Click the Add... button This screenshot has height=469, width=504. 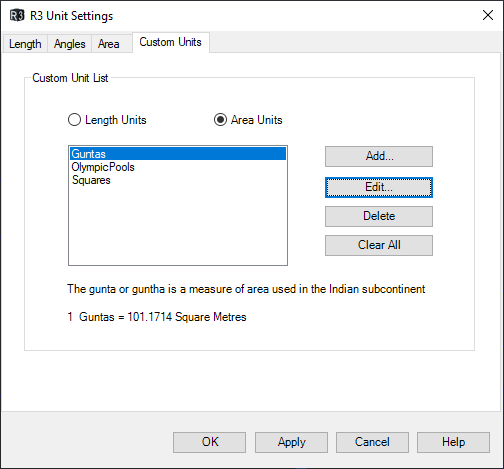click(379, 156)
